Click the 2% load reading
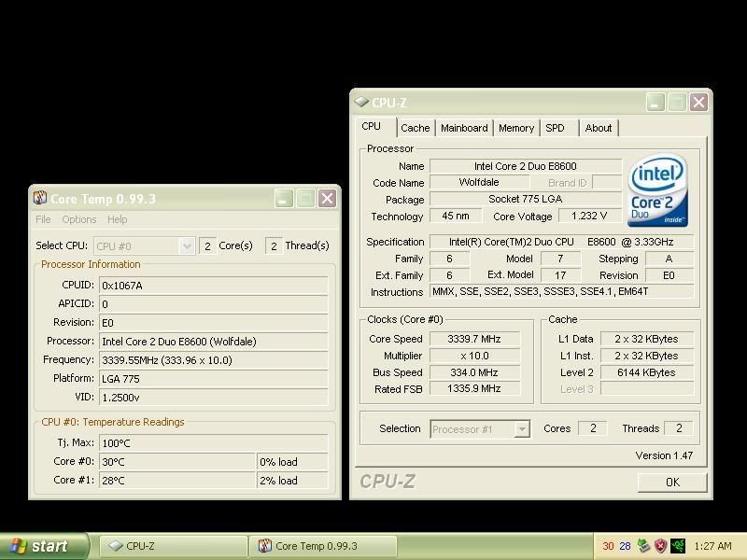This screenshot has height=560, width=747. (292, 480)
